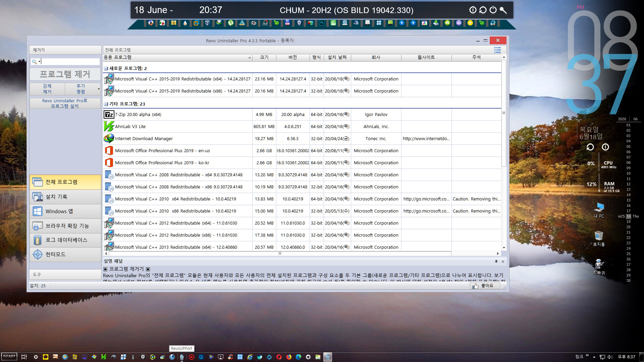This screenshot has height=362, width=644.
Task: Sort by 버전 column header
Action: coord(293,58)
